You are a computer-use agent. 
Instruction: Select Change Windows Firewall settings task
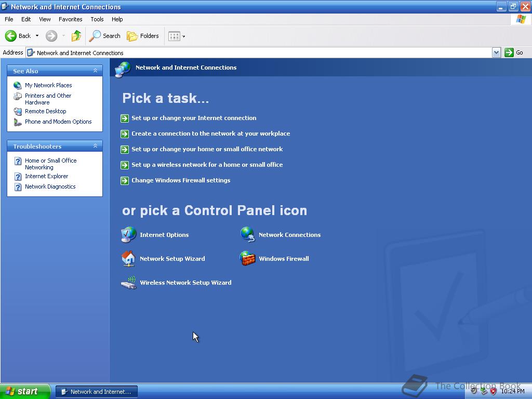[181, 180]
